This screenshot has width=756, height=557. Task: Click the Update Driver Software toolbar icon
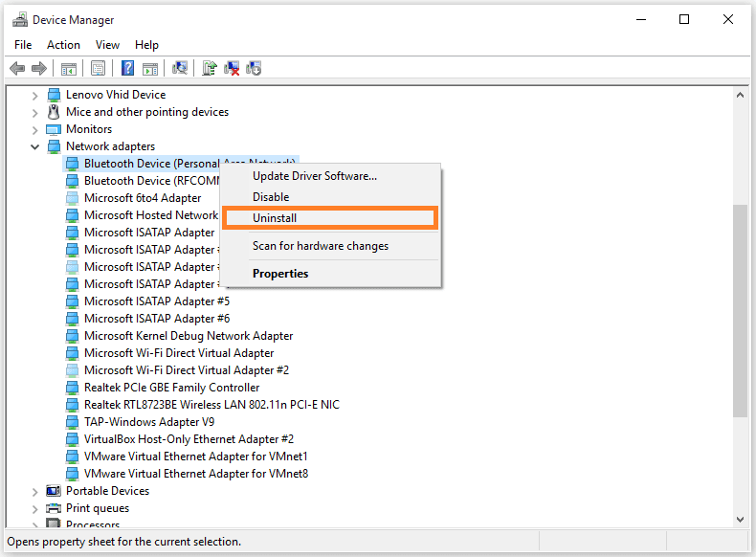coord(210,69)
